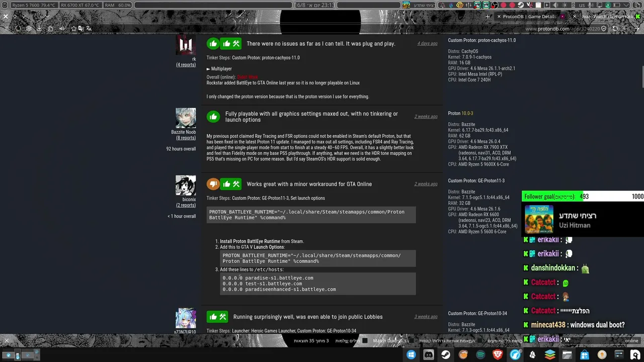Click 'Custom Proton: GE-Proton11-3' in system specs

coord(476,181)
